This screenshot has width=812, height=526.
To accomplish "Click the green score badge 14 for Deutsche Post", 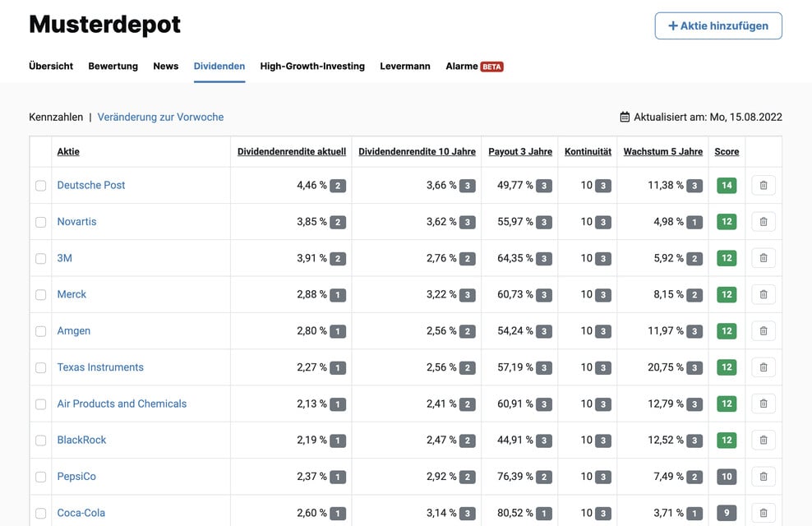I will pos(727,186).
